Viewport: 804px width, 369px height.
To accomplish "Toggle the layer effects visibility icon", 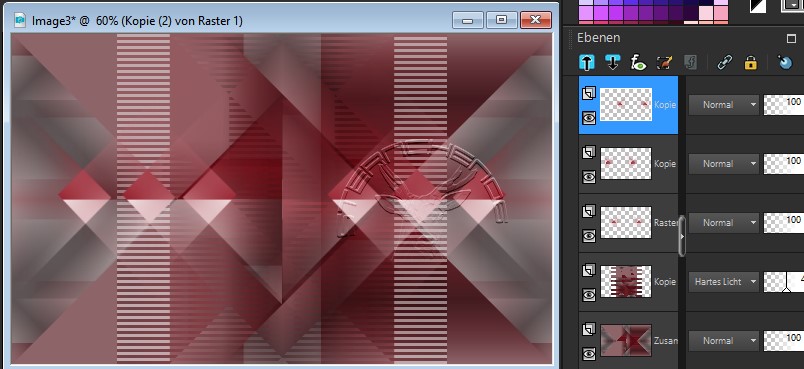I will [x=638, y=63].
